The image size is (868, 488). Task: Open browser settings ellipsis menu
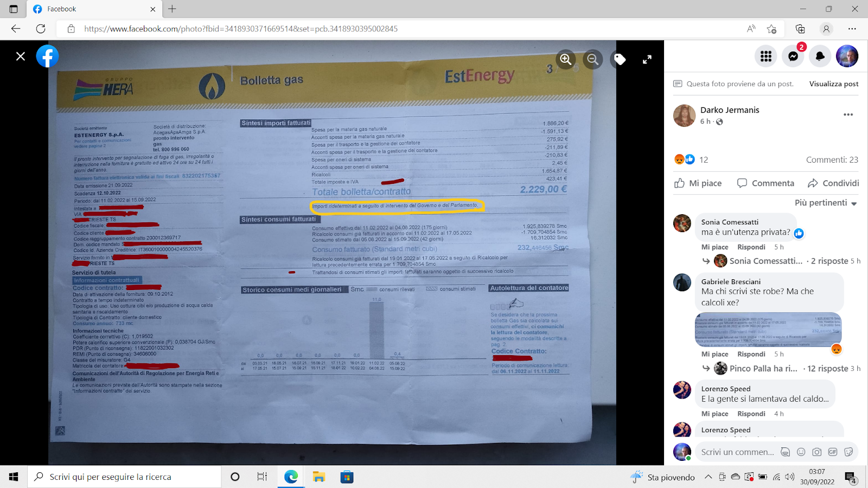pos(852,29)
